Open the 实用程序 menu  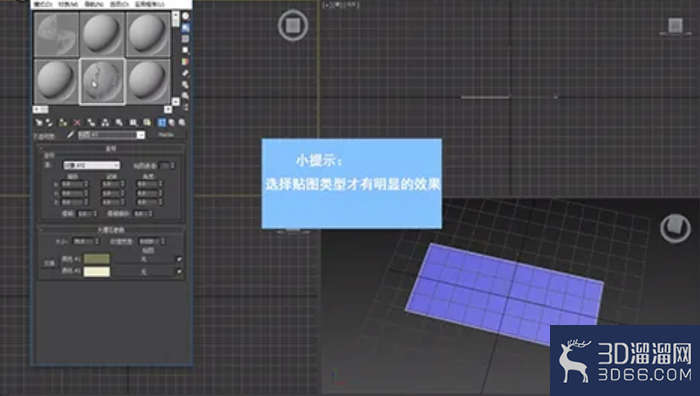click(x=150, y=4)
